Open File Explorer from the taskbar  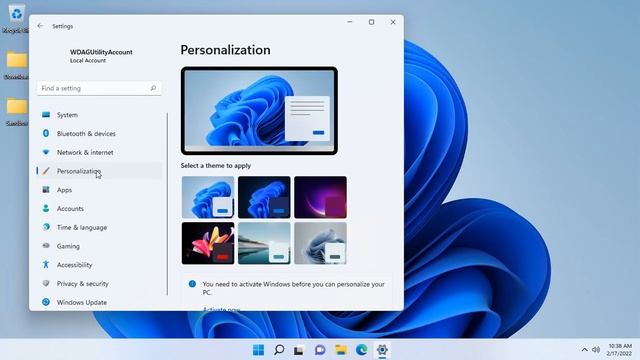tap(341, 350)
